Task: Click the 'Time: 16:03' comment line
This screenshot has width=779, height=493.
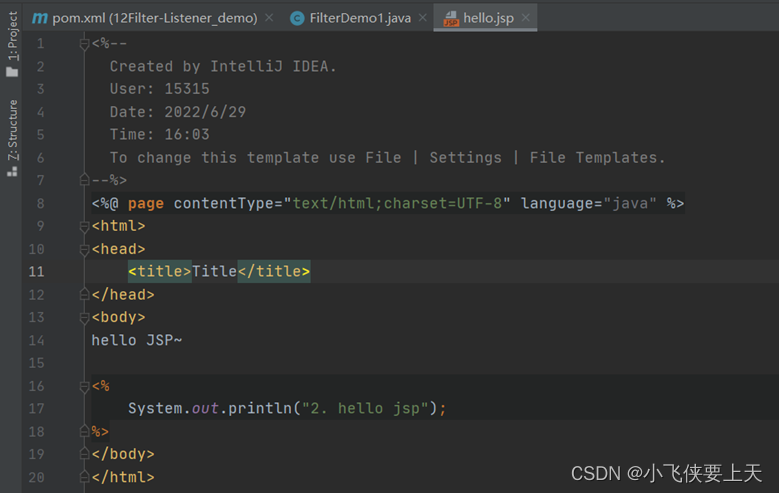Action: point(159,134)
